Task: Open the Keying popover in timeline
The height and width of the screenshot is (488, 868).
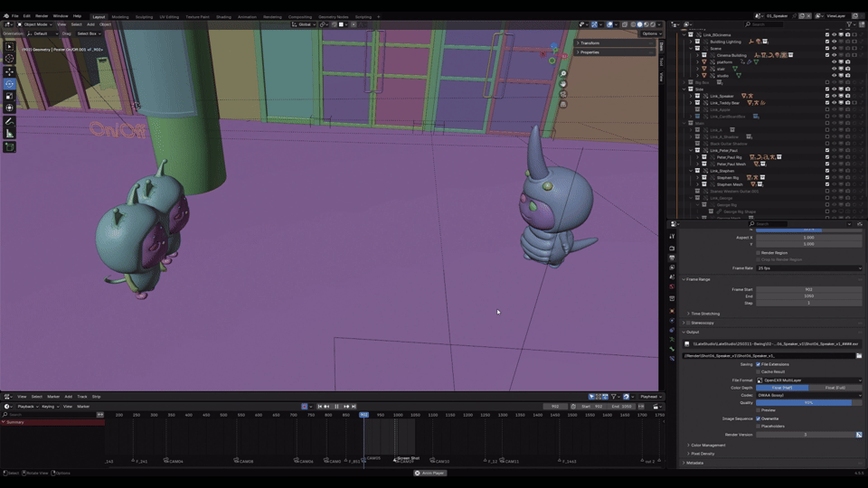Action: (x=50, y=407)
